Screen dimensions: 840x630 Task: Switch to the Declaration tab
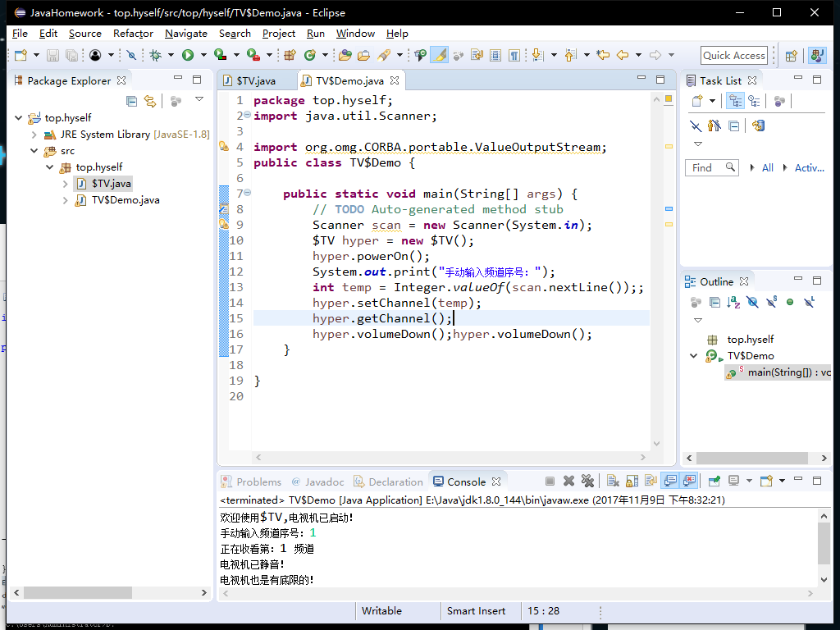[388, 482]
